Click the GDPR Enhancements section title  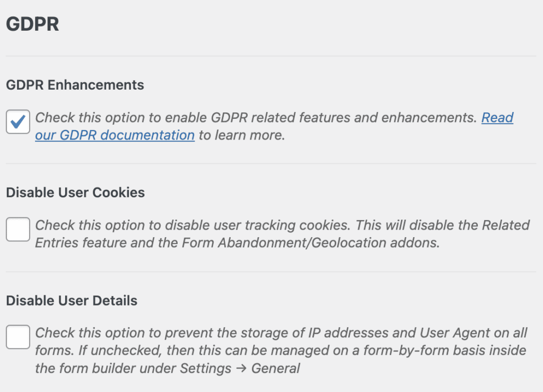75,85
